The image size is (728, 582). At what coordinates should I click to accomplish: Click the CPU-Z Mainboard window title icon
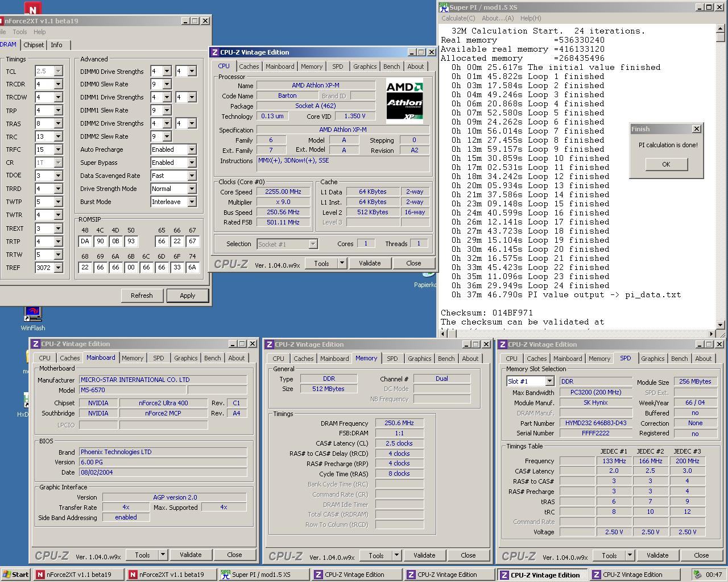click(x=35, y=344)
